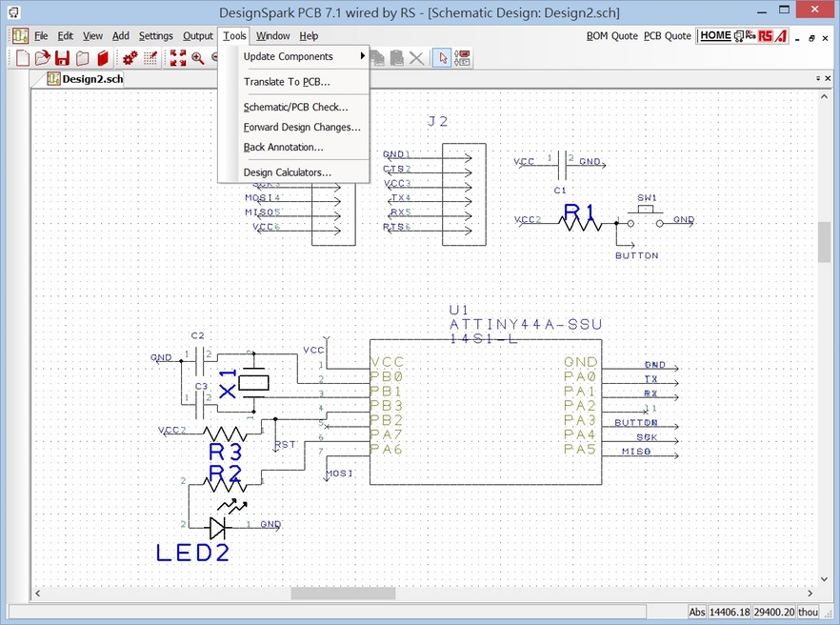This screenshot has width=840, height=625.
Task: Select the J2 connector label
Action: (x=437, y=121)
